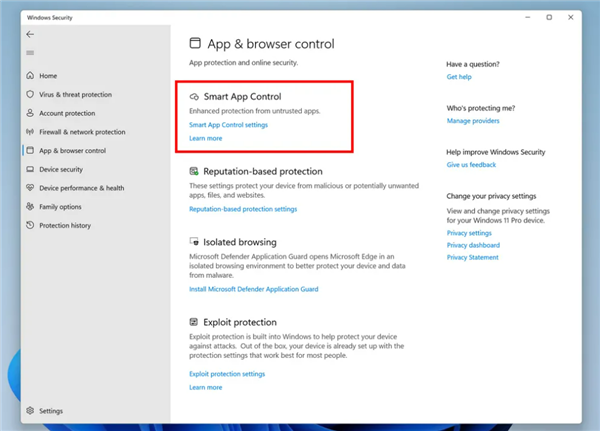
Task: Open the Privacy dashboard link
Action: (x=473, y=245)
